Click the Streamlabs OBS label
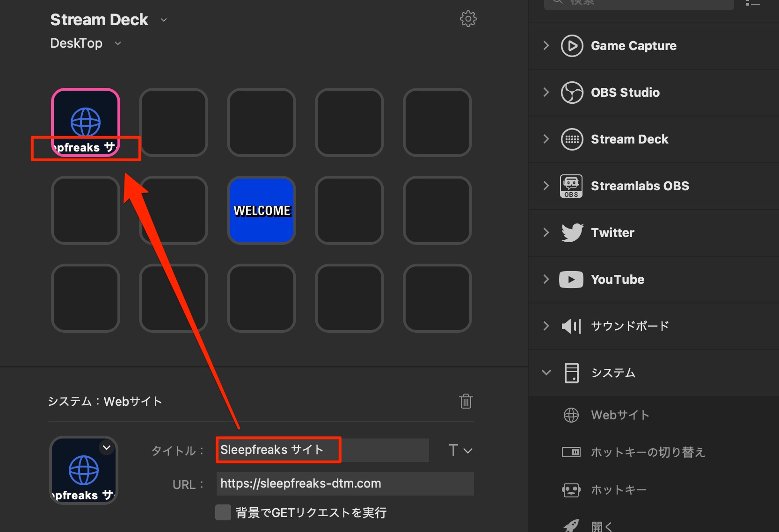The width and height of the screenshot is (779, 532). point(640,186)
